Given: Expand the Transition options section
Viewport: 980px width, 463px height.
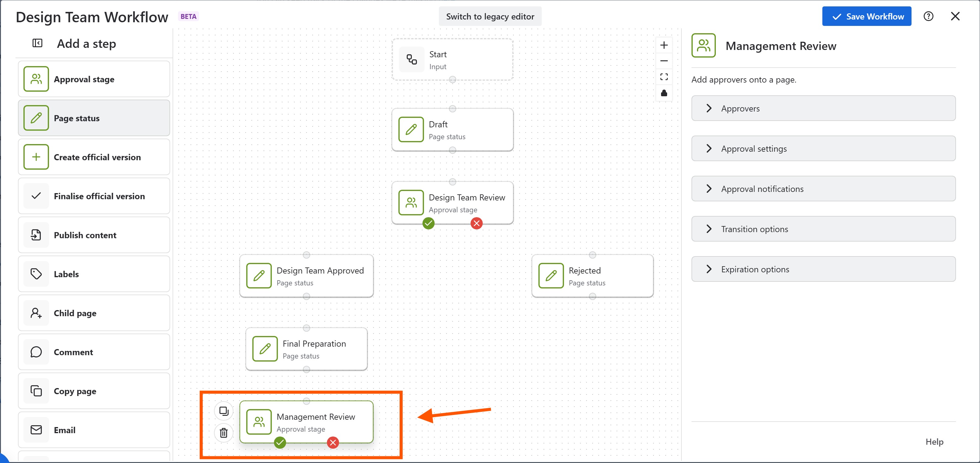Looking at the screenshot, I should pyautogui.click(x=823, y=229).
